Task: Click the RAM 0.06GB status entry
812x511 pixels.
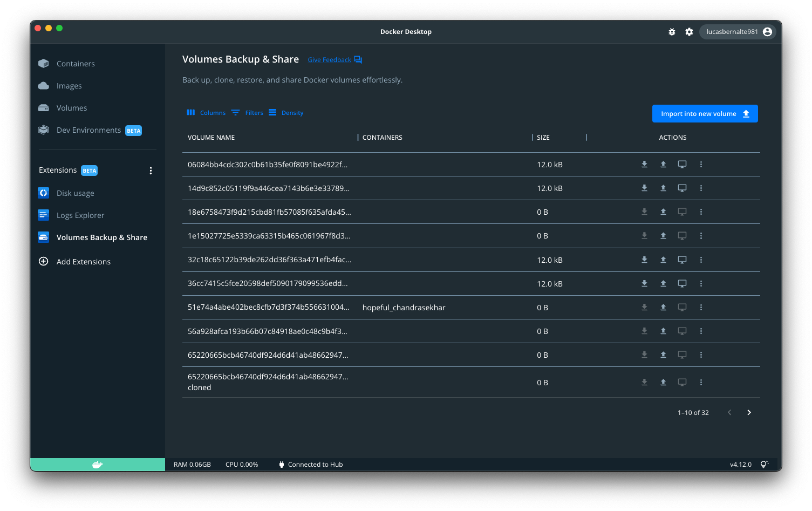Action: [x=192, y=465]
